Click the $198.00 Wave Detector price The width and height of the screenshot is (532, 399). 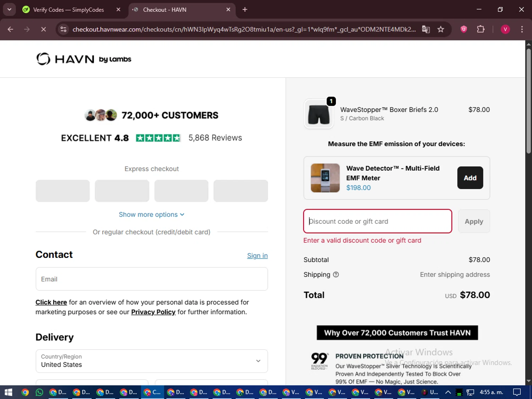coord(358,188)
